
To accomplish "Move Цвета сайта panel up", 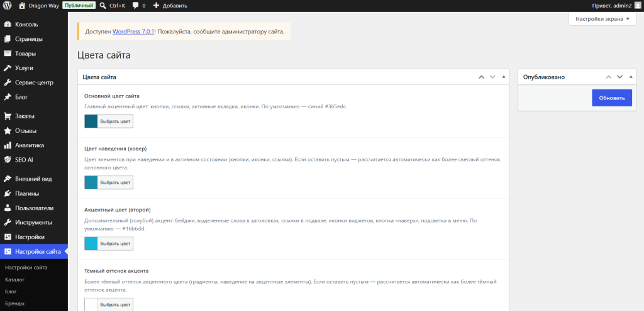I will 481,77.
